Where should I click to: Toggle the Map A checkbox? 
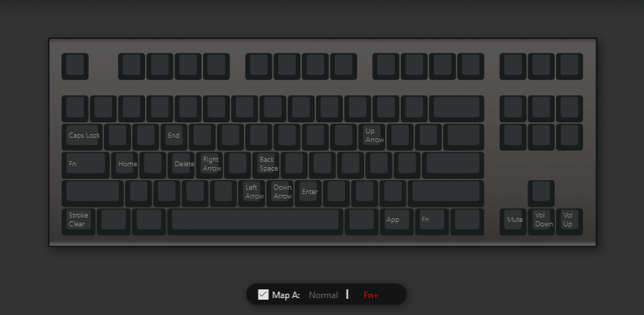click(x=263, y=294)
